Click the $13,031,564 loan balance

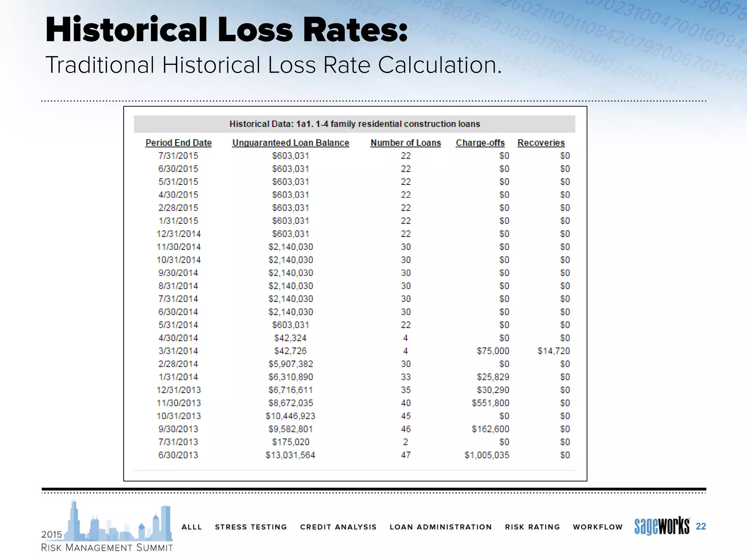coord(290,455)
